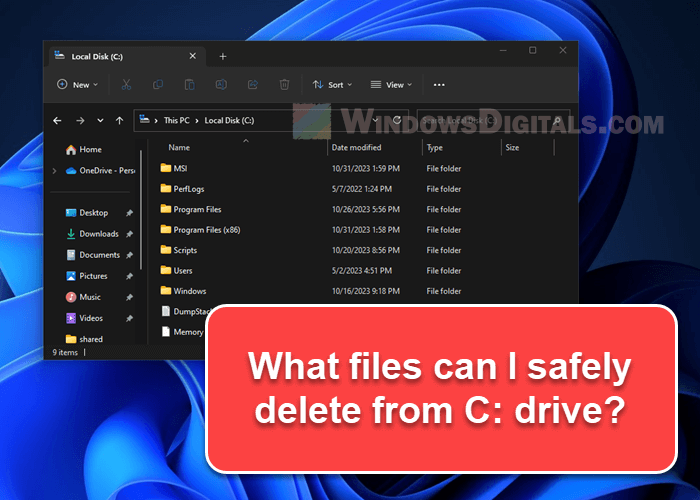Click the 9 items status bar text
Screen dimensions: 700x500
tap(65, 352)
